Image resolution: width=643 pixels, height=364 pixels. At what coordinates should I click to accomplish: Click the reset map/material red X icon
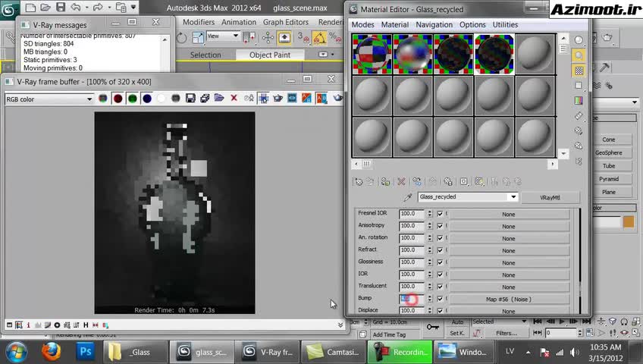coord(401,182)
